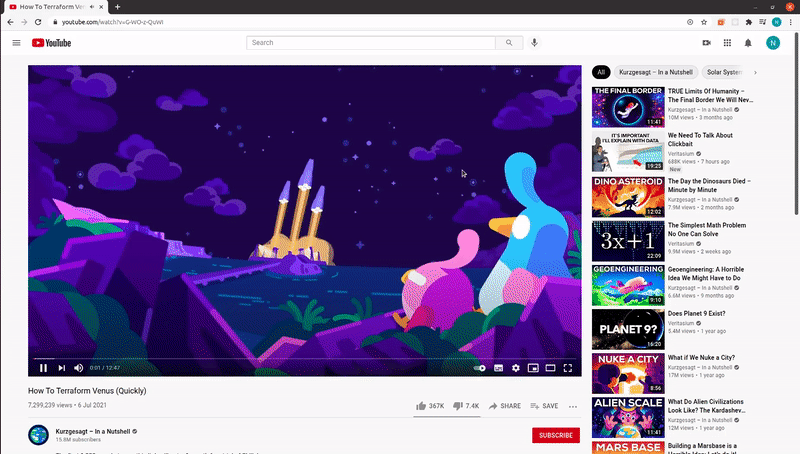Open more actions menu beside Save
Screen dimensions: 800x454
[573, 406]
